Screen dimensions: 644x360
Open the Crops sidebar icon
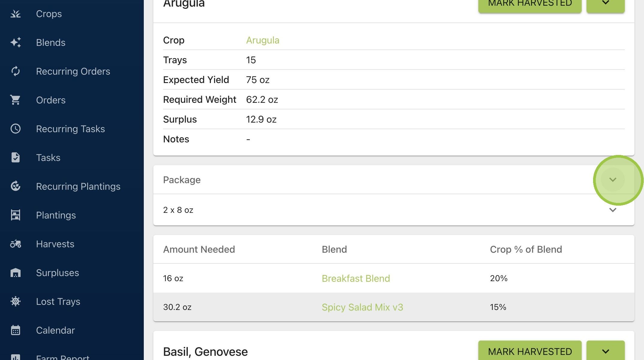tap(16, 14)
